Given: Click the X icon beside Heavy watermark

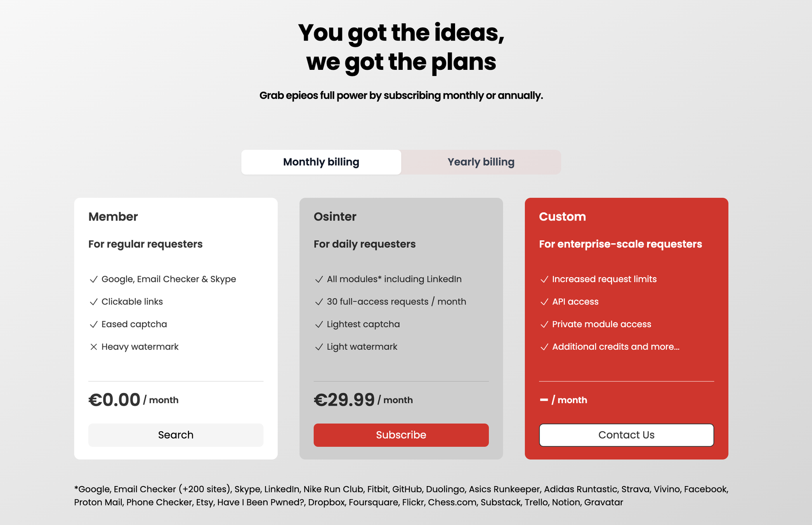Looking at the screenshot, I should (x=93, y=347).
